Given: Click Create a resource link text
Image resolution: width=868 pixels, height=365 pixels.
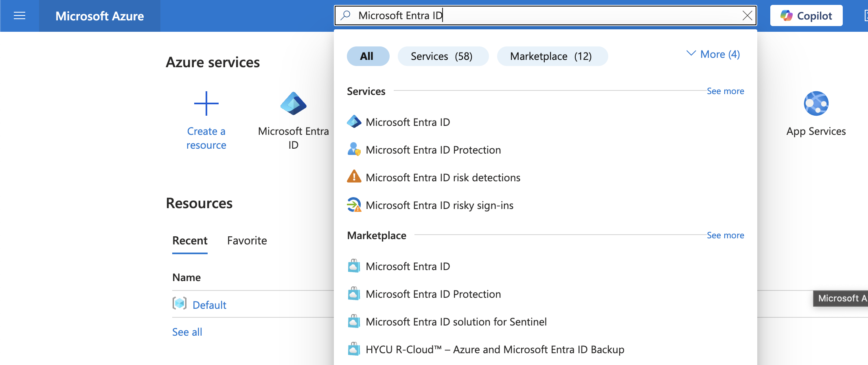Looking at the screenshot, I should tap(206, 138).
